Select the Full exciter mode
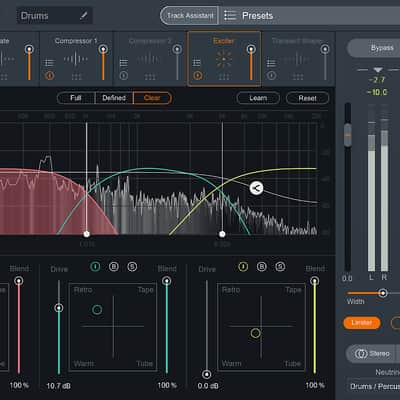Image resolution: width=400 pixels, height=400 pixels. coord(76,98)
